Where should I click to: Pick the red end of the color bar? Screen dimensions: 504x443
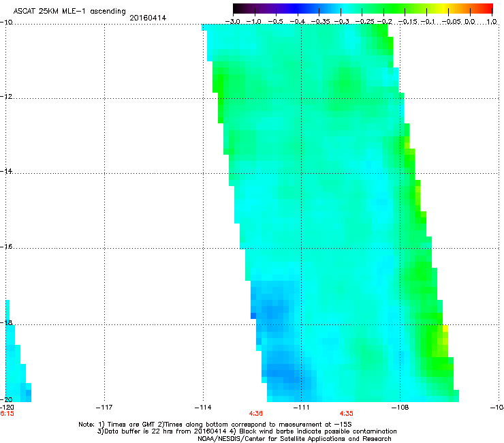(487, 9)
